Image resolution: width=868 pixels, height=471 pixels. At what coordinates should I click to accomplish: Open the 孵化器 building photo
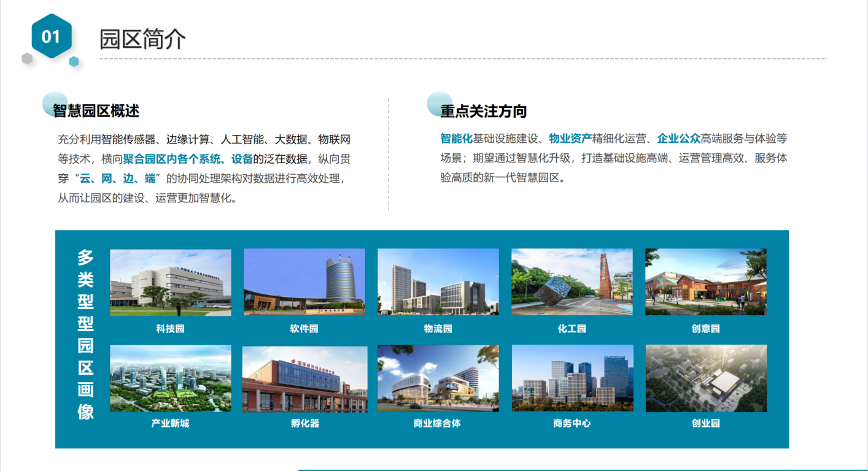pos(304,378)
